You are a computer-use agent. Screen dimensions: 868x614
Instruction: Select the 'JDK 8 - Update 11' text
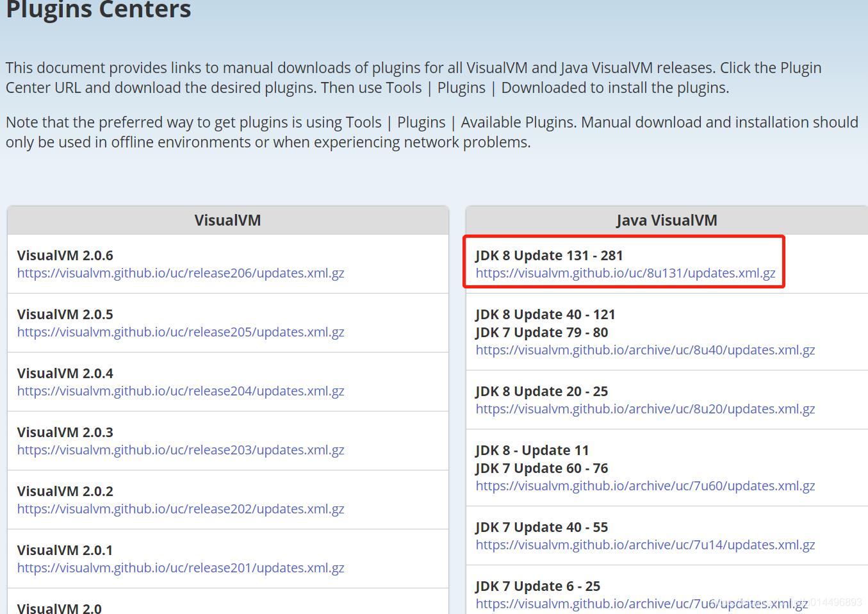click(532, 450)
